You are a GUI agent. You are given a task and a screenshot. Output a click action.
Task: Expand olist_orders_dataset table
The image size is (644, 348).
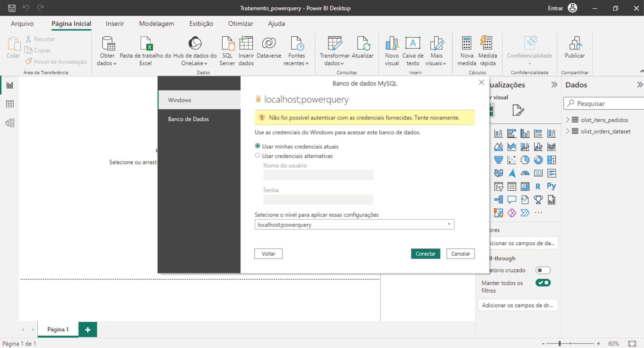click(x=567, y=131)
